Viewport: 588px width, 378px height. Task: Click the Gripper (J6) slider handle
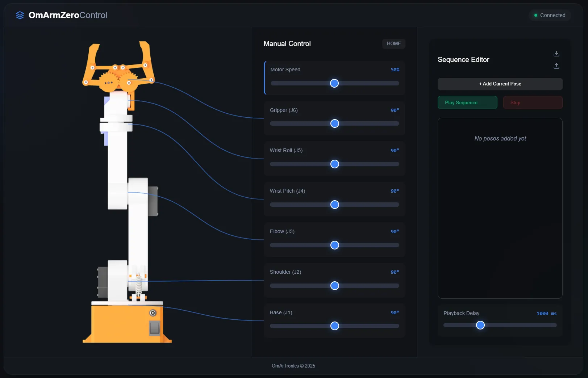pos(335,123)
